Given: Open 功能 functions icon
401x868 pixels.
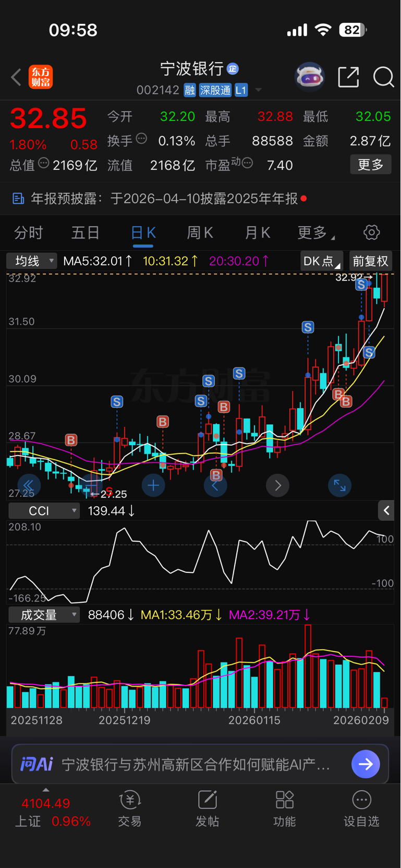Looking at the screenshot, I should tap(285, 800).
